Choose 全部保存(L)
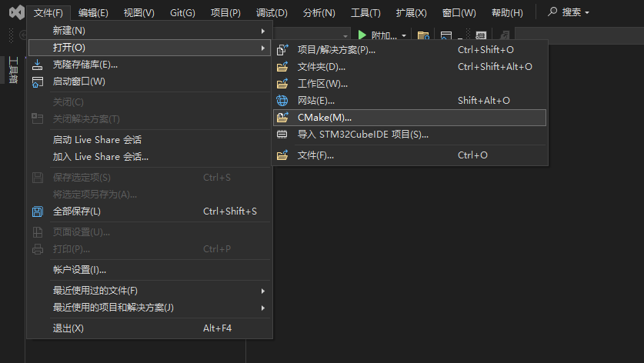 149,211
